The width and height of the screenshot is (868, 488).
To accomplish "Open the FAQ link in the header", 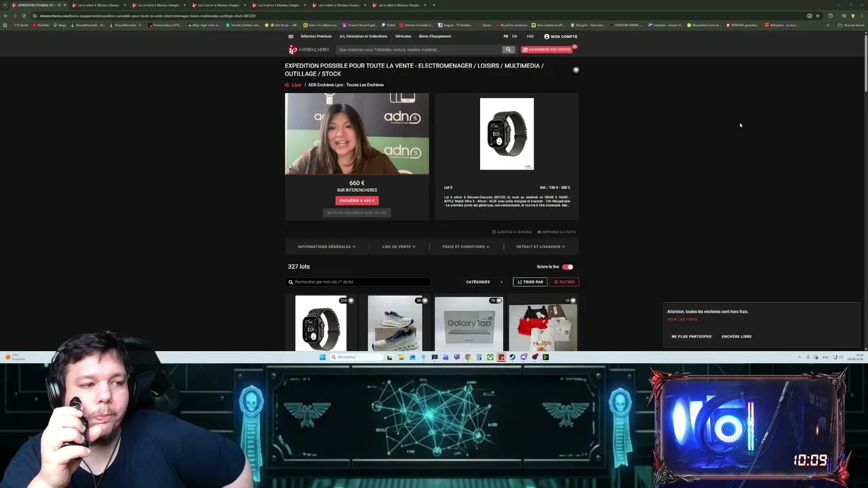I will pyautogui.click(x=530, y=37).
